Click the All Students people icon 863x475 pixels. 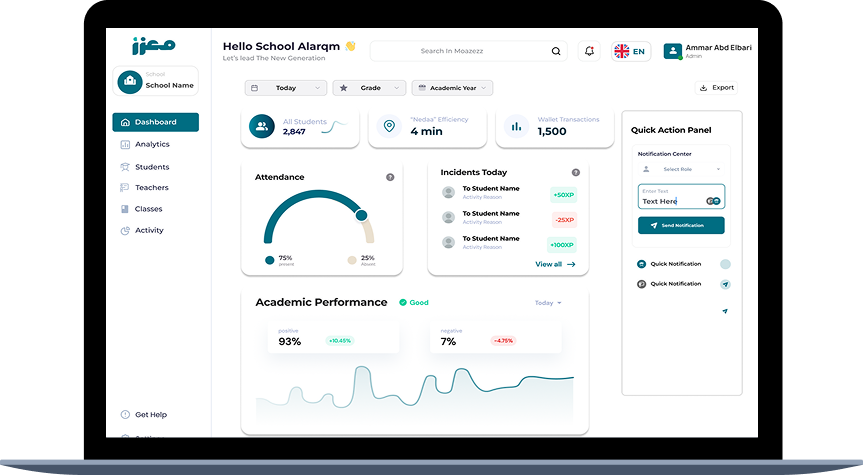261,127
